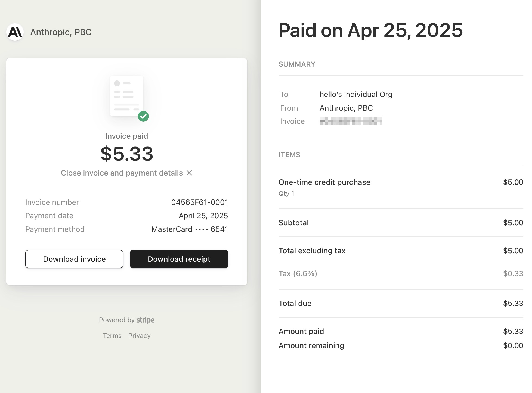Download the receipt

(179, 259)
